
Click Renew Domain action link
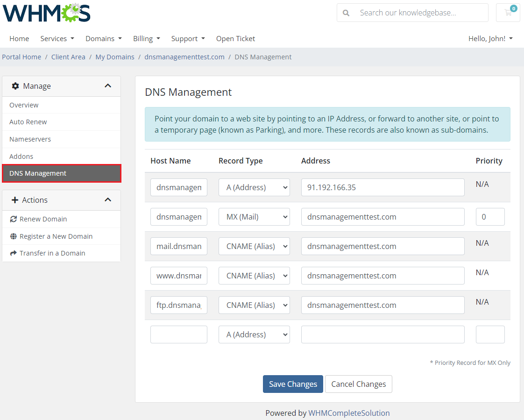[x=62, y=219]
